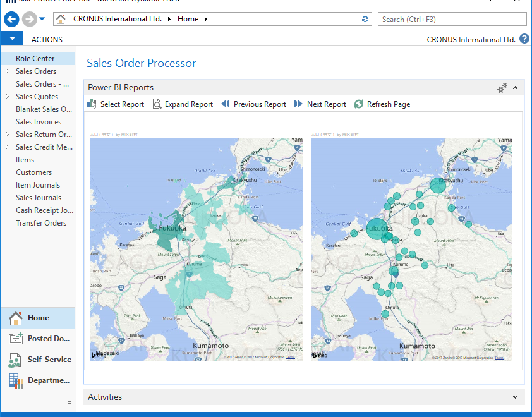Expand the Sales Quotes tree node

coord(7,97)
